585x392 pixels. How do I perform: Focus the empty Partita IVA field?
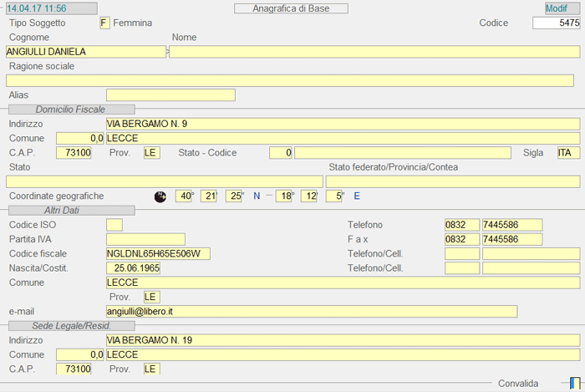pyautogui.click(x=145, y=239)
